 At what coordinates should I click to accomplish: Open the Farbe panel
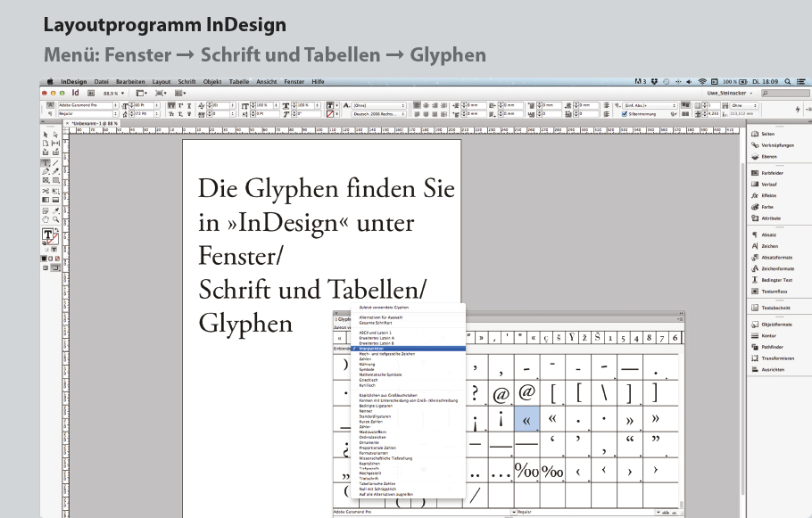762,207
